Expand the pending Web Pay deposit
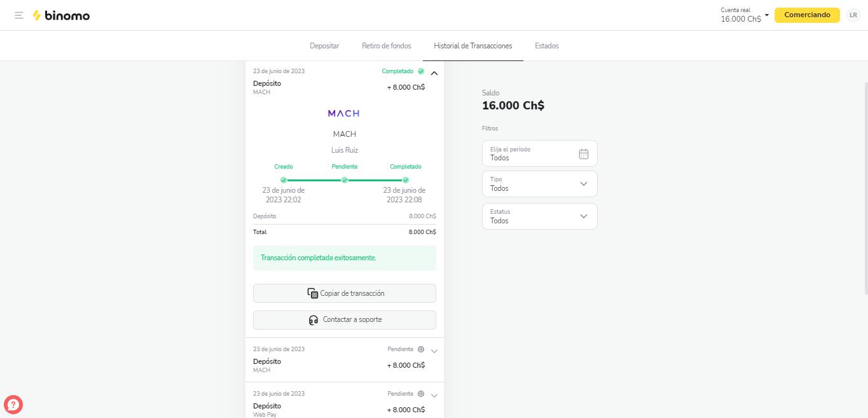The image size is (868, 418). coord(434,395)
